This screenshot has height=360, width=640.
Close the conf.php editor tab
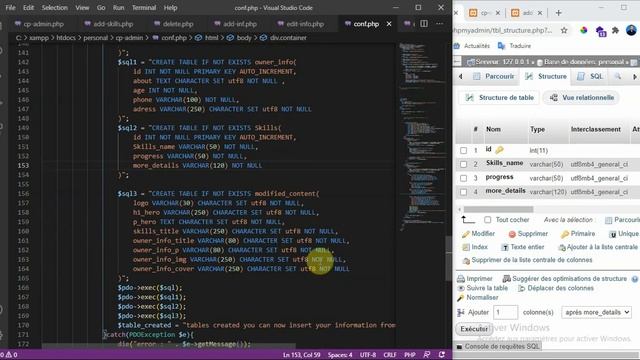click(x=389, y=24)
